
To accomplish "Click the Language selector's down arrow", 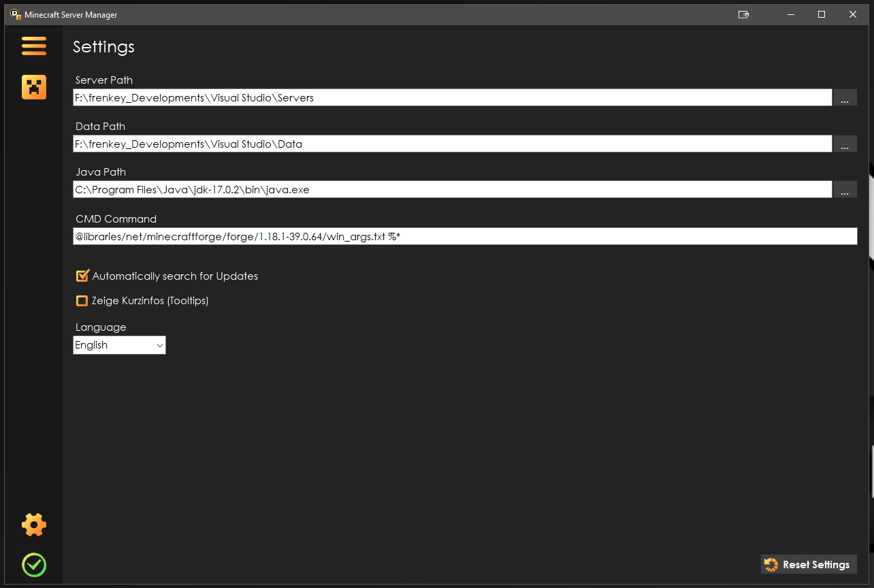I will pyautogui.click(x=159, y=345).
